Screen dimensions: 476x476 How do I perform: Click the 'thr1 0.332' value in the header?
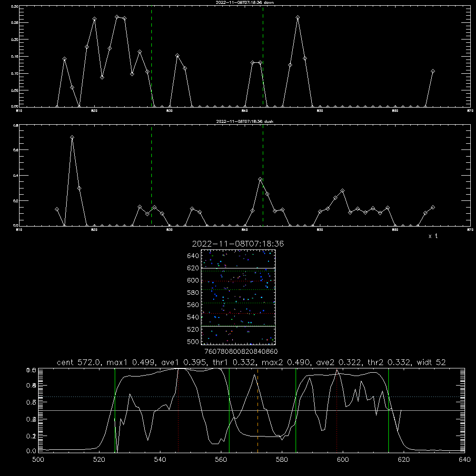[233, 362]
